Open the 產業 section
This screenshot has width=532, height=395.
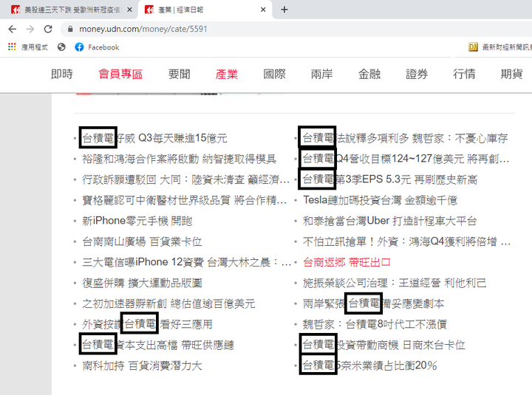[x=227, y=74]
